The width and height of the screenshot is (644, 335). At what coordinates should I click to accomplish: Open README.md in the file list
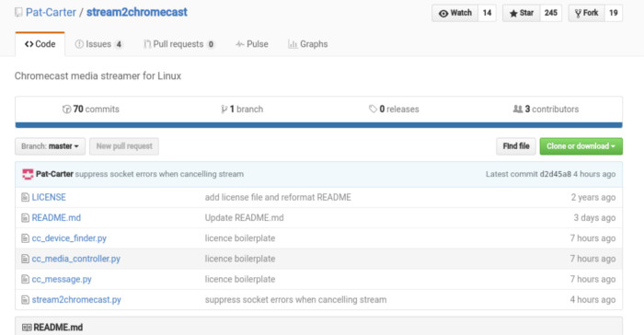coord(56,218)
